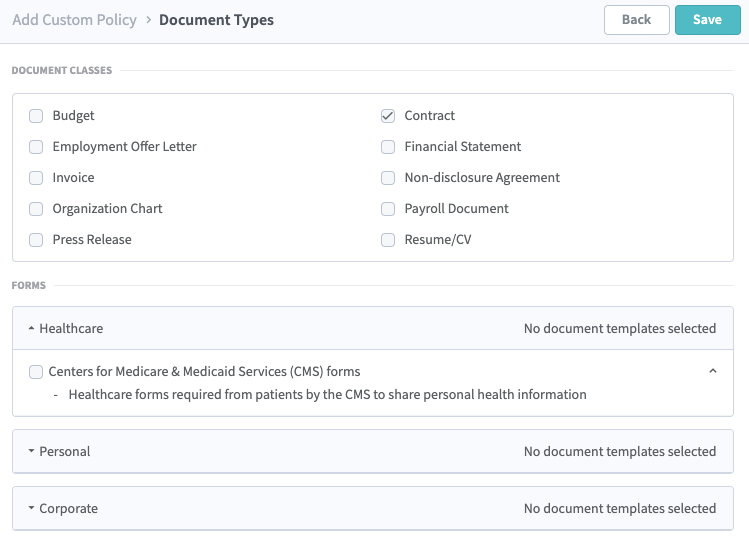Uncheck the Contract checkbox
The height and width of the screenshot is (551, 749).
[x=388, y=116]
